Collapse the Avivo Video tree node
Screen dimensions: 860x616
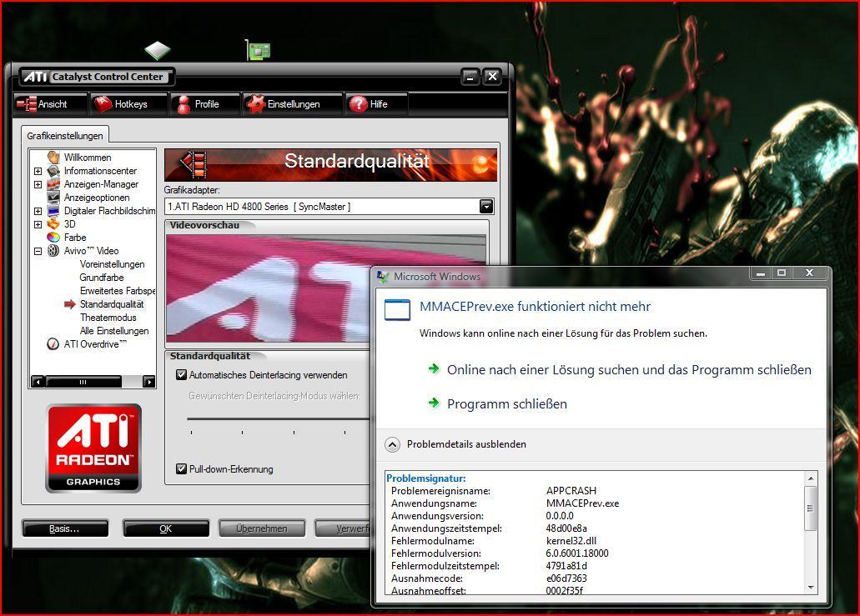[x=38, y=251]
